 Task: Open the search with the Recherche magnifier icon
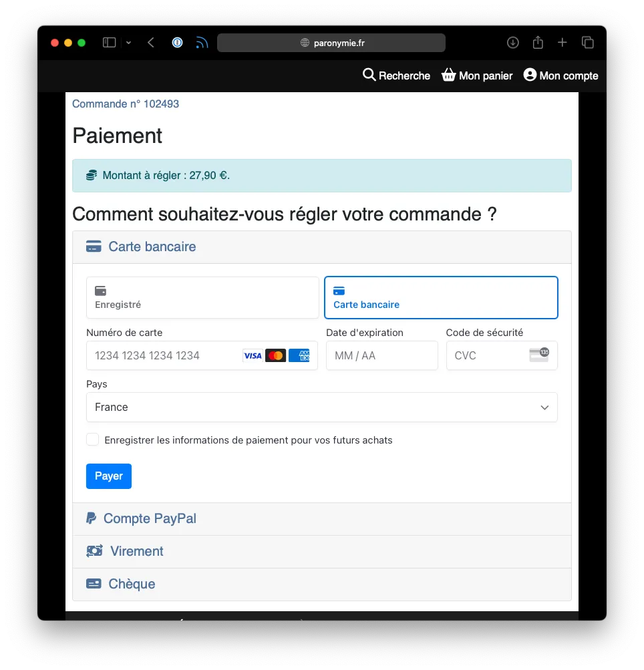coord(369,75)
